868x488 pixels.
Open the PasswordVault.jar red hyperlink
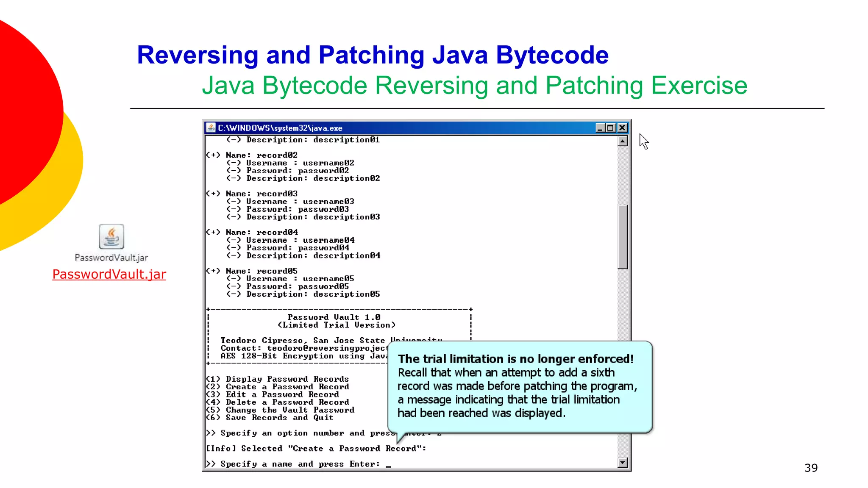109,274
